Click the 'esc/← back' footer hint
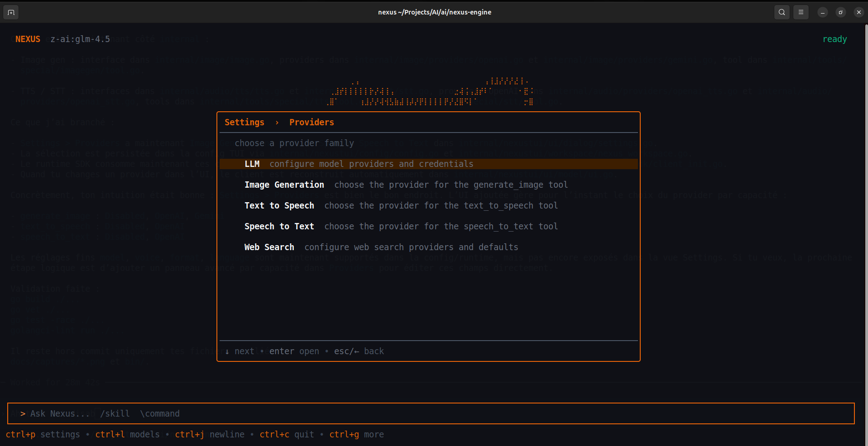The width and height of the screenshot is (868, 446). click(359, 351)
